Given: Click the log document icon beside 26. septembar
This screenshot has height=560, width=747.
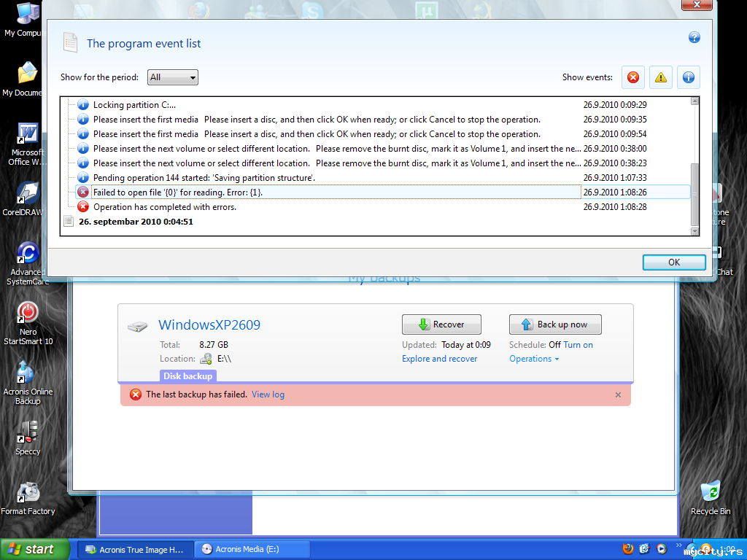Looking at the screenshot, I should click(x=69, y=222).
